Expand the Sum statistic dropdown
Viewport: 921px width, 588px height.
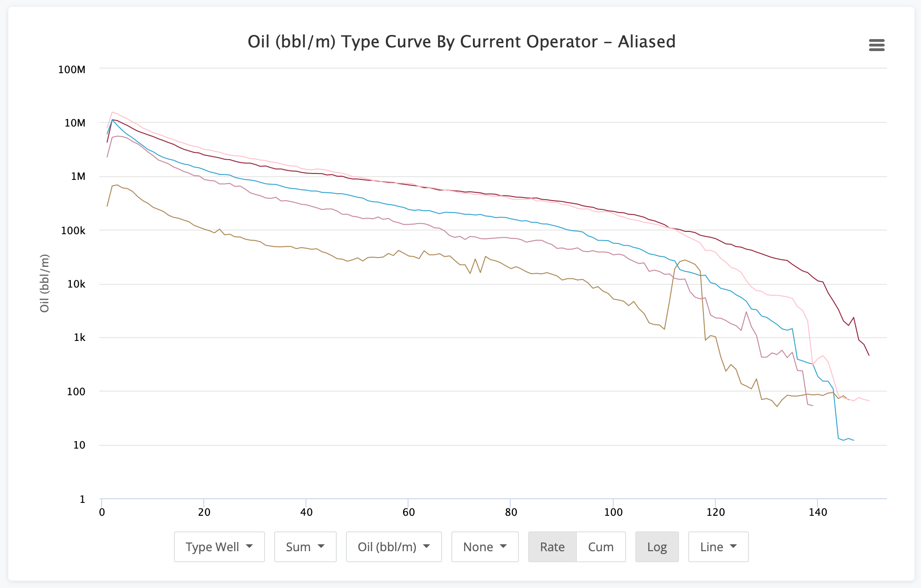[305, 547]
